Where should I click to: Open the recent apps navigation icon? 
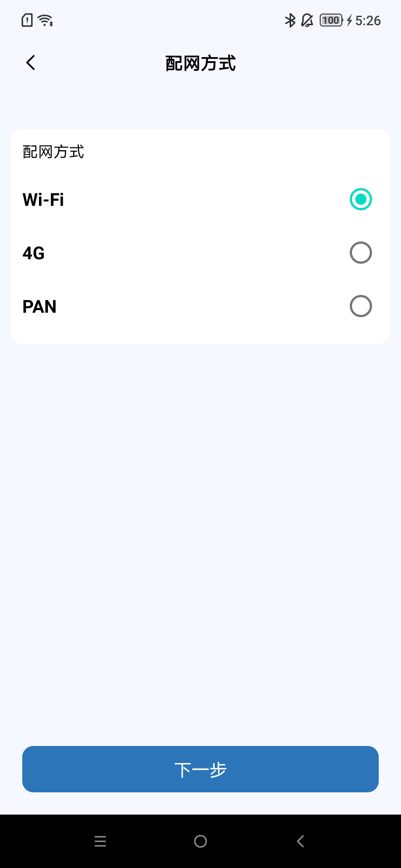pyautogui.click(x=100, y=841)
